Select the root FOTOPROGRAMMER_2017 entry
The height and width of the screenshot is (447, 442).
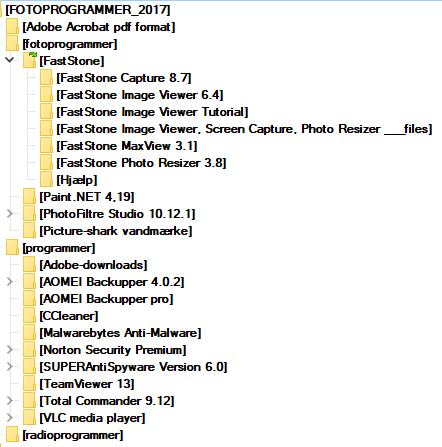click(x=88, y=10)
